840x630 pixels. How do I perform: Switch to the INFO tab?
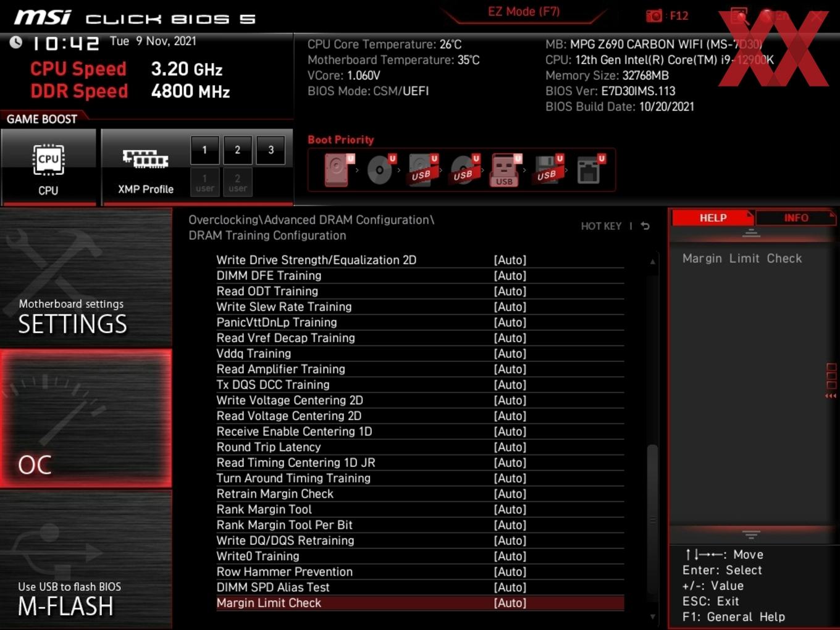coord(796,217)
